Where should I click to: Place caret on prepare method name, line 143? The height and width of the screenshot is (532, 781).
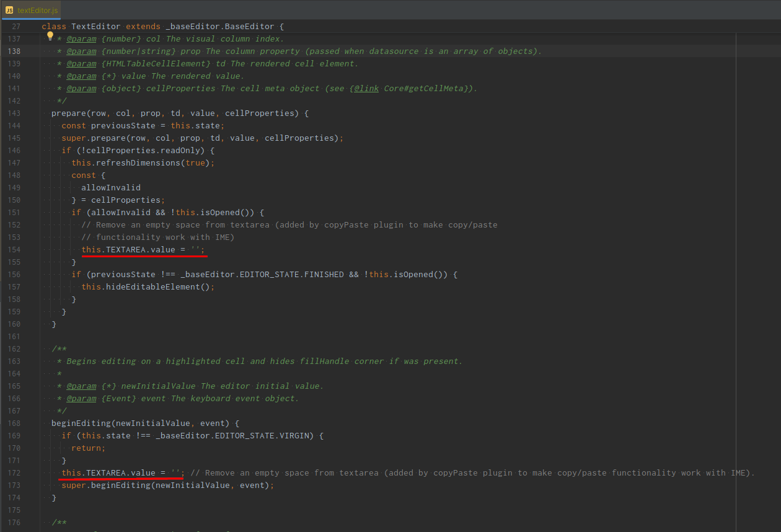(69, 113)
